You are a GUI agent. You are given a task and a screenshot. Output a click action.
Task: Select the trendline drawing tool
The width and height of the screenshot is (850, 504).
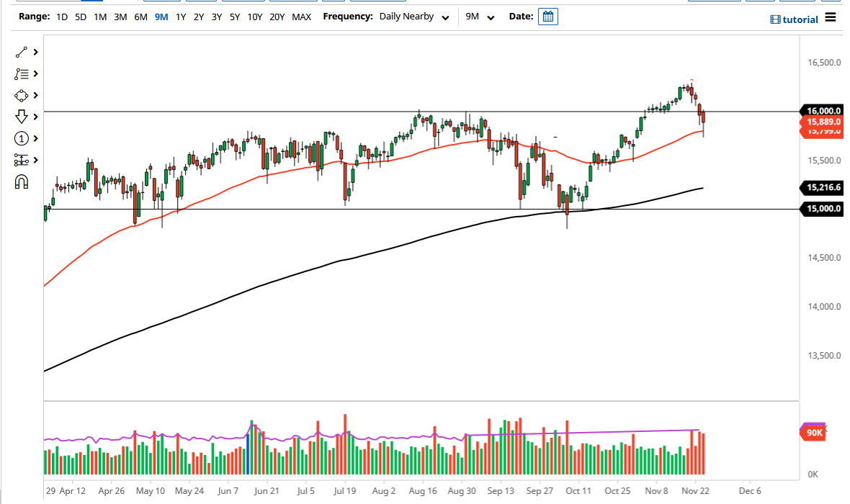coord(19,52)
